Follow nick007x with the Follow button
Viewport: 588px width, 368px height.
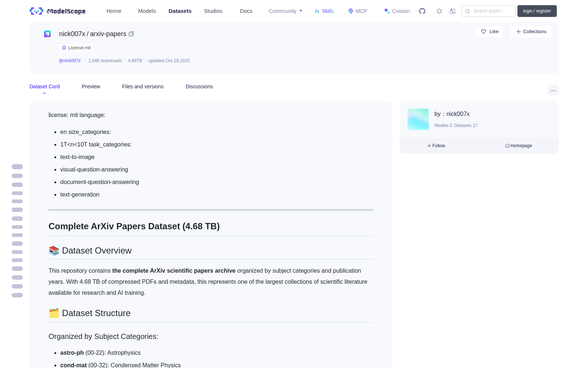436,146
